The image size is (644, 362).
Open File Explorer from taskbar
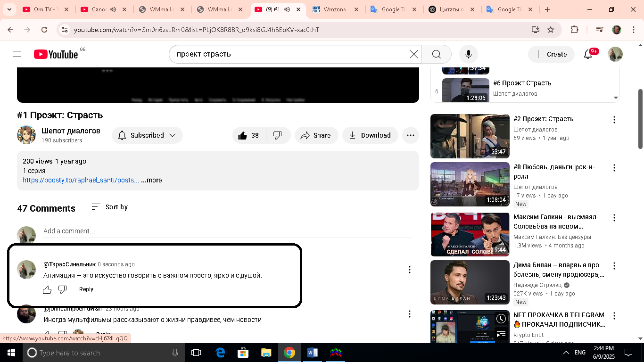(266, 353)
